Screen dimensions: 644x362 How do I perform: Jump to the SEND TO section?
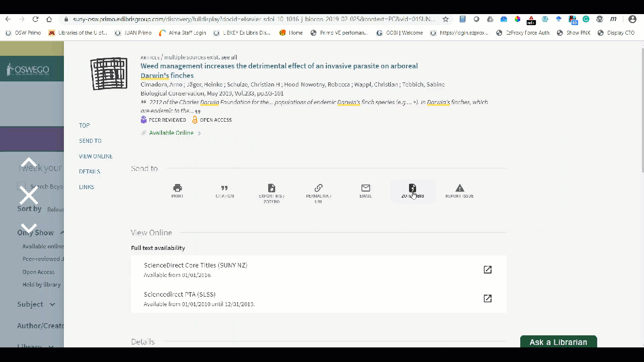pyautogui.click(x=90, y=141)
